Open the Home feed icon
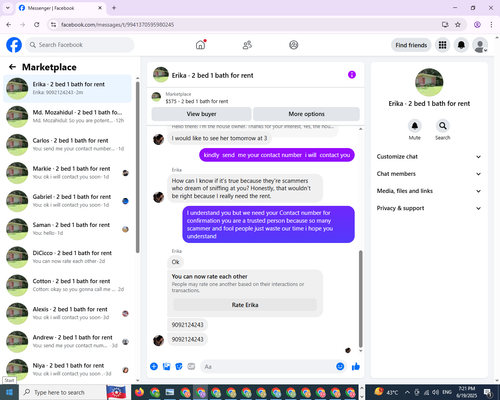Screen dimensions: 500x400 tap(200, 45)
